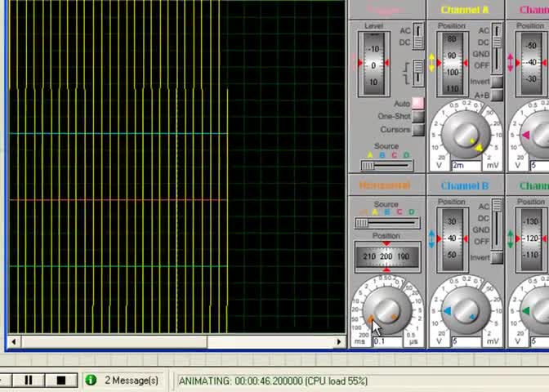This screenshot has height=392, width=549.
Task: Toggle Channel A Invert button
Action: pos(497,82)
